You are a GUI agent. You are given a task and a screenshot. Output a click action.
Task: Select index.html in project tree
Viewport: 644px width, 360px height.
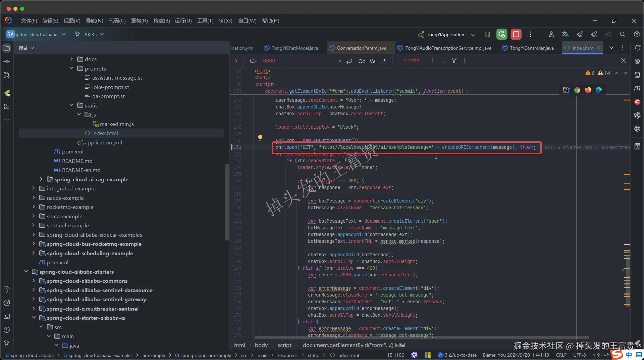(121, 133)
